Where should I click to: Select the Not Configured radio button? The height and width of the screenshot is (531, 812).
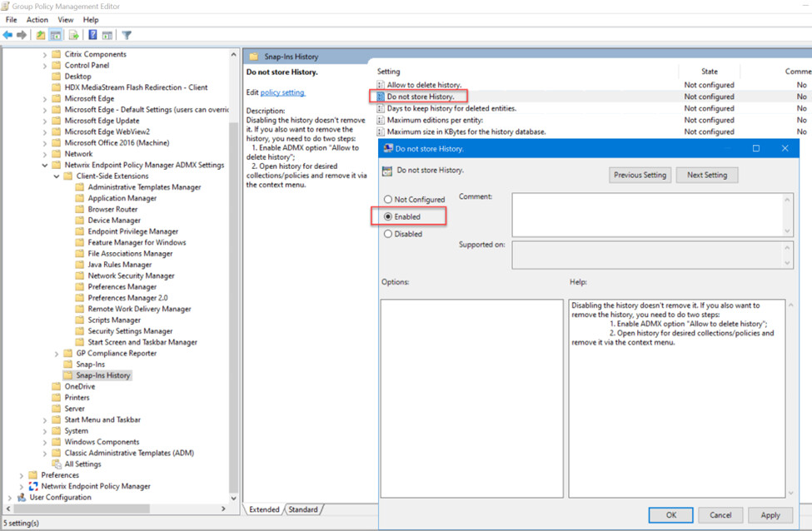tap(388, 200)
